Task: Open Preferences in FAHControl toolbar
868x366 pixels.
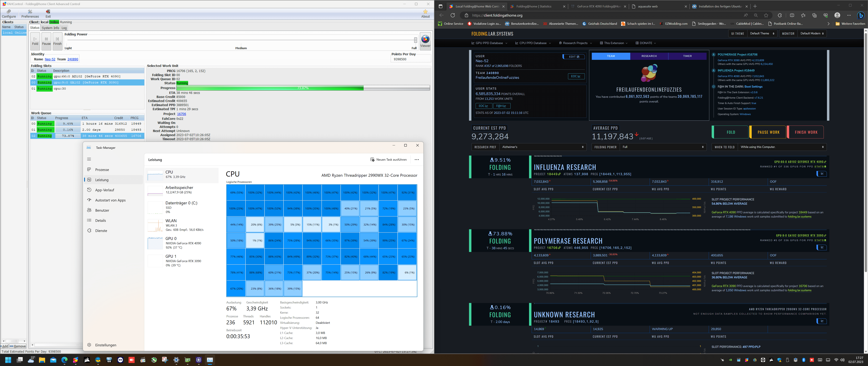Action: pyautogui.click(x=30, y=14)
